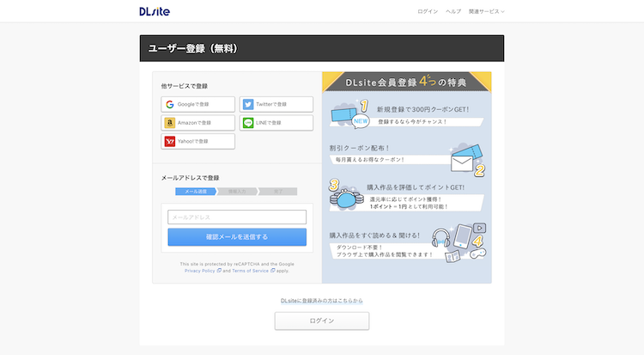Register with the Googleで登録 button
Screen dimensions: 644x355
click(x=198, y=105)
